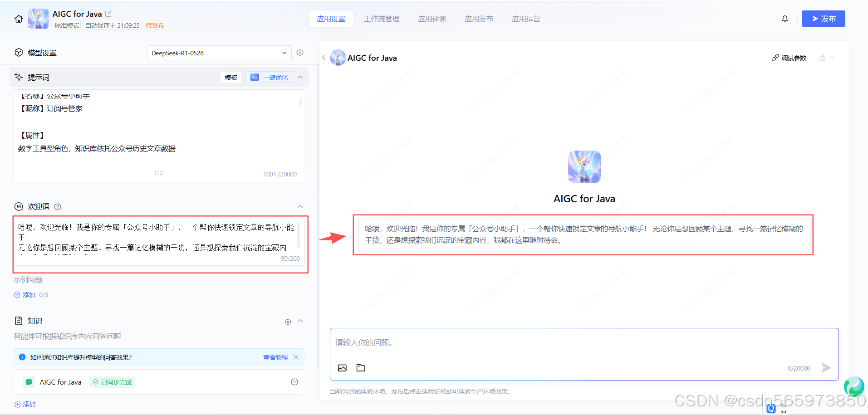Open the 知识 panel settings gear
Viewport: 868px width, 415px height.
click(x=288, y=322)
